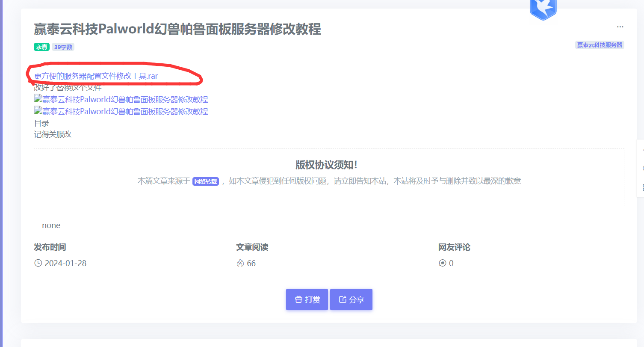
Task: Open the upper broken image link
Action: 121,100
